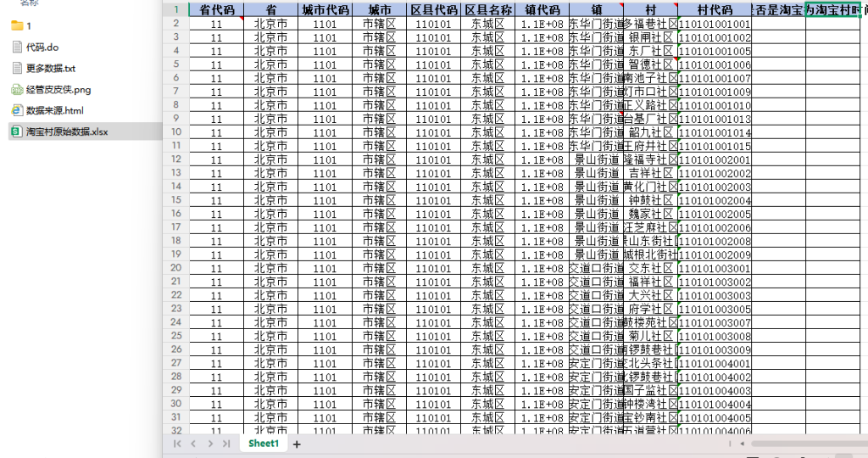Click the html browser icon beside 数据来源.html
868x458 pixels.
click(x=17, y=111)
